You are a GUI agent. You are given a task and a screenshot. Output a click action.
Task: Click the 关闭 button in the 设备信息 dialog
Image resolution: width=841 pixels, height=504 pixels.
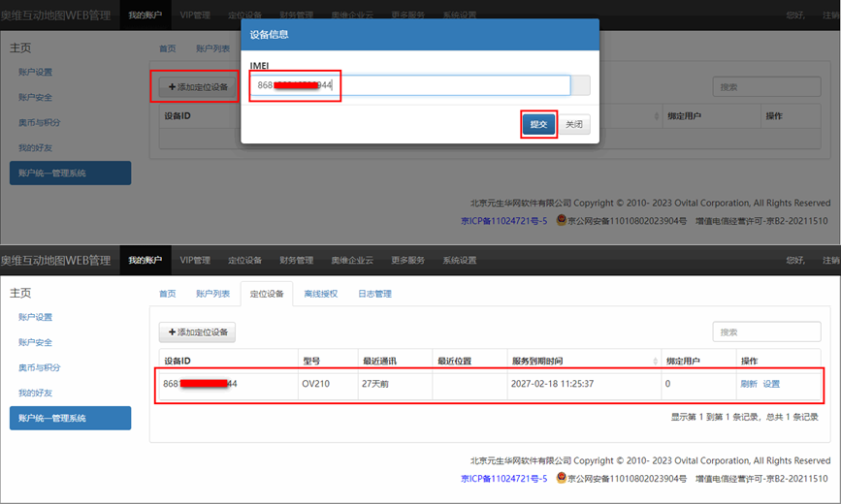pos(574,124)
